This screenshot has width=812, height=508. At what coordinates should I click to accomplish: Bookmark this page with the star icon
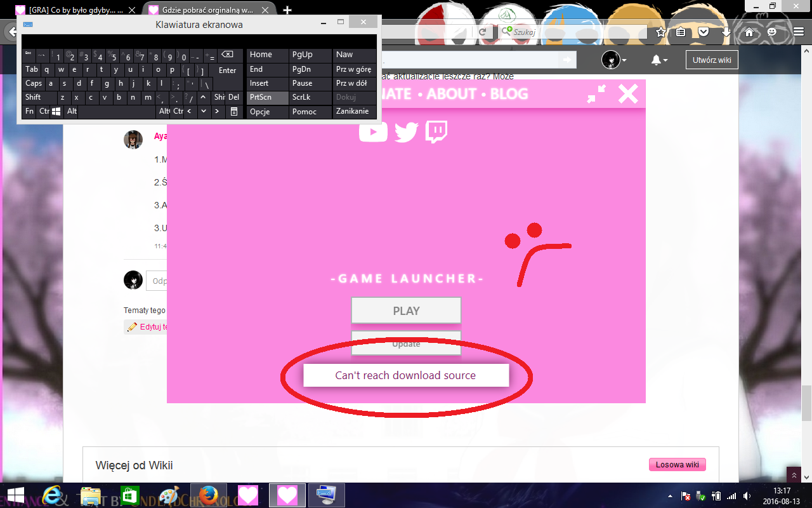click(x=660, y=32)
